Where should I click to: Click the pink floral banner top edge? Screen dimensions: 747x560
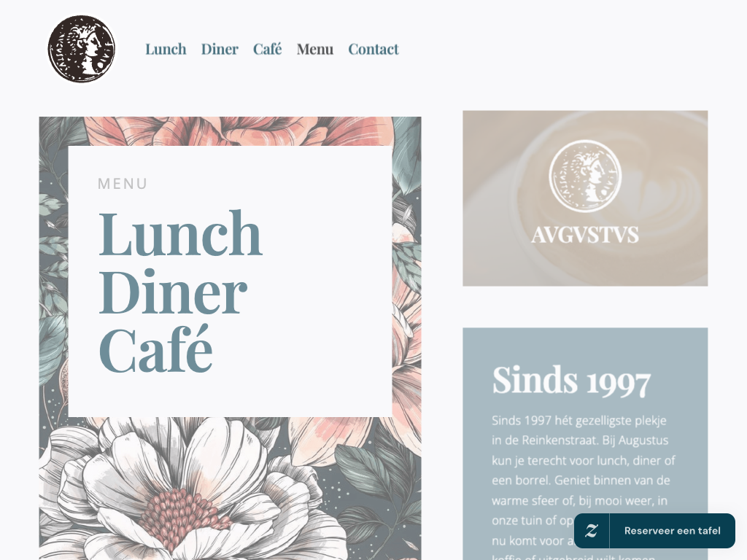pyautogui.click(x=230, y=131)
